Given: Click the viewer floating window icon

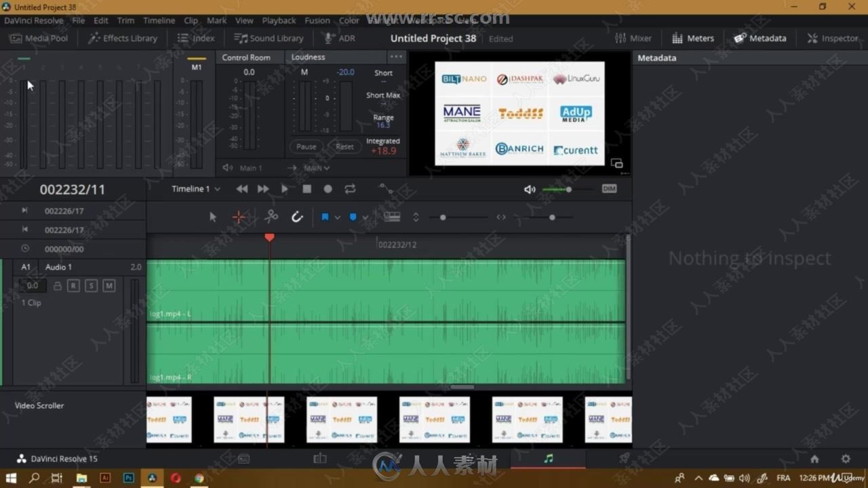Looking at the screenshot, I should point(616,163).
